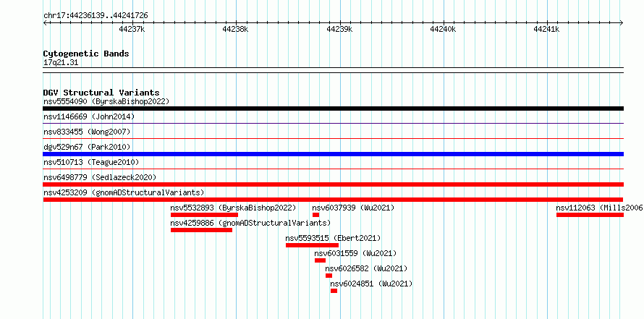The height and width of the screenshot is (319, 644).
Task: Open nsv1146669 (John2014) label
Action: point(89,116)
